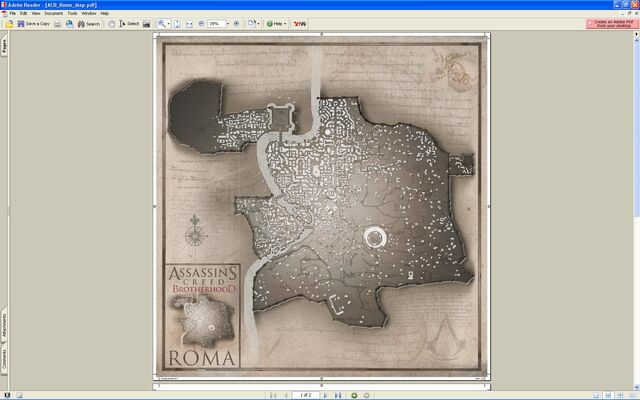Screen dimensions: 640x400
Task: Click Create an Adobe PDF banner
Action: 611,24
